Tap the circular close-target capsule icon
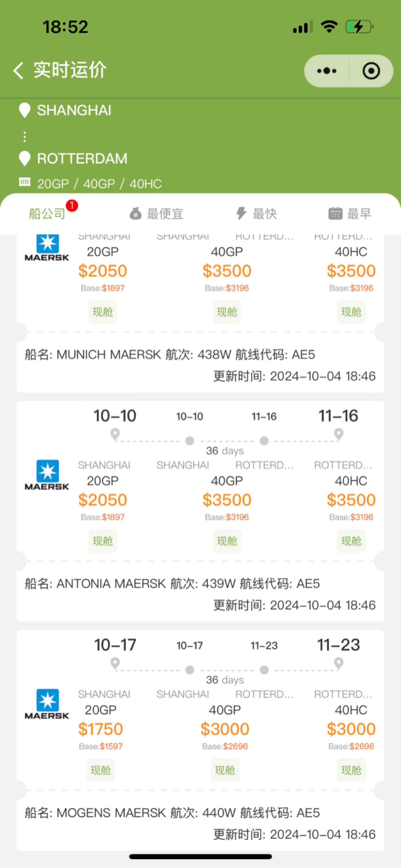The height and width of the screenshot is (868, 401). point(371,71)
